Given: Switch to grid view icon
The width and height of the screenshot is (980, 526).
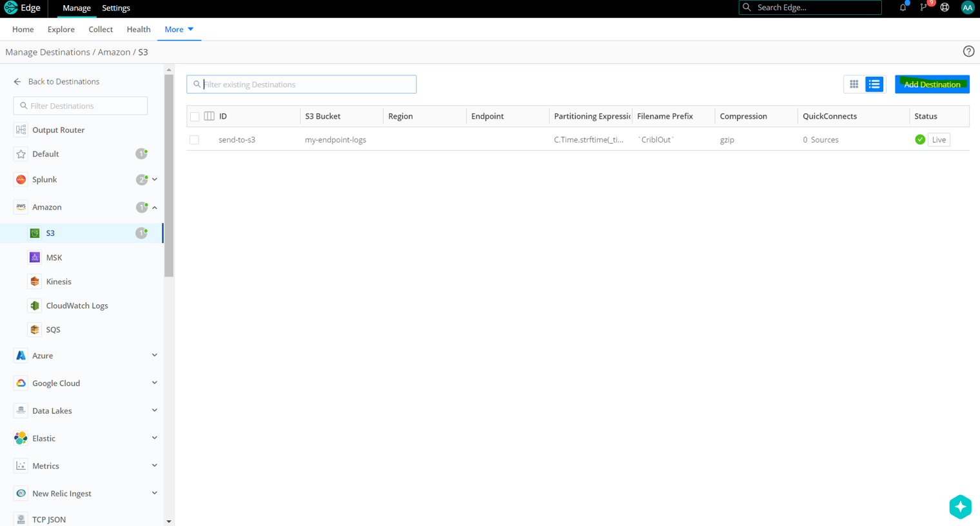Looking at the screenshot, I should 854,84.
